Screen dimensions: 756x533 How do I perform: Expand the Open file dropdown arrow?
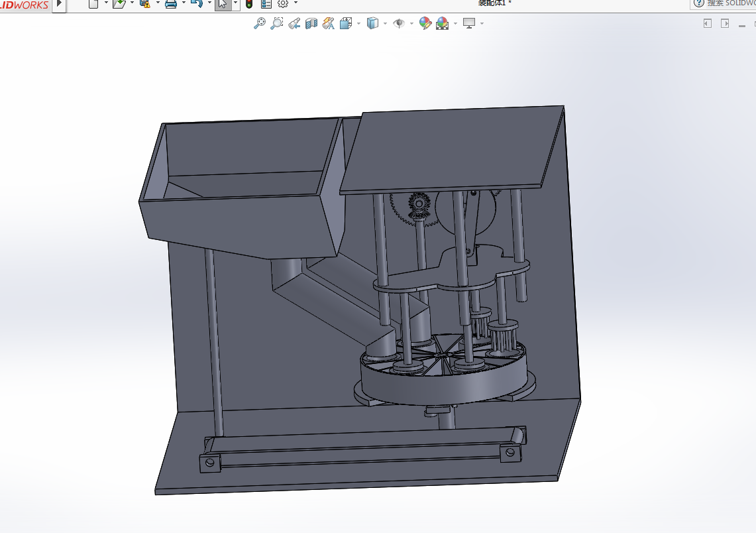click(x=132, y=3)
